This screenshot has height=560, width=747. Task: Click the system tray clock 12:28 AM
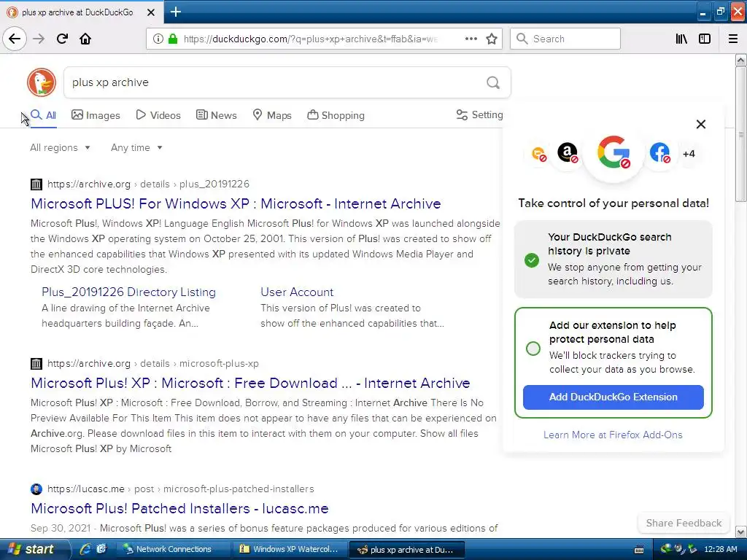click(x=720, y=549)
